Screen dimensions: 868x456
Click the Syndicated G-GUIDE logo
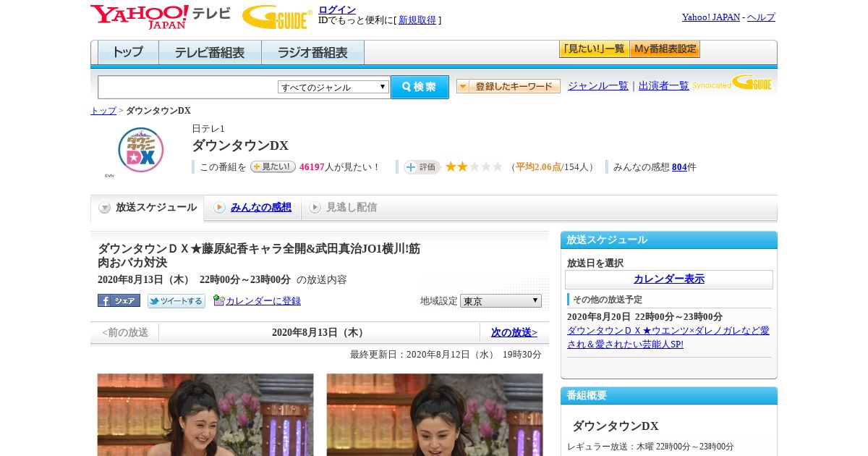coord(732,83)
